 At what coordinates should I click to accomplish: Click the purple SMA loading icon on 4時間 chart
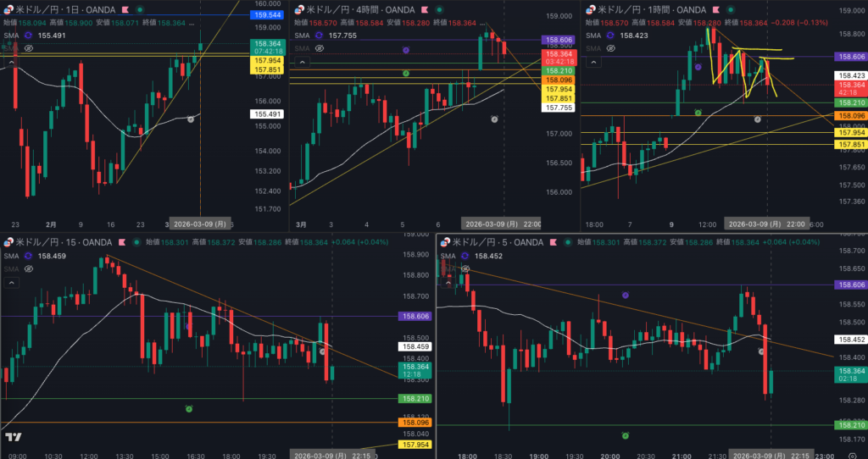[x=319, y=35]
